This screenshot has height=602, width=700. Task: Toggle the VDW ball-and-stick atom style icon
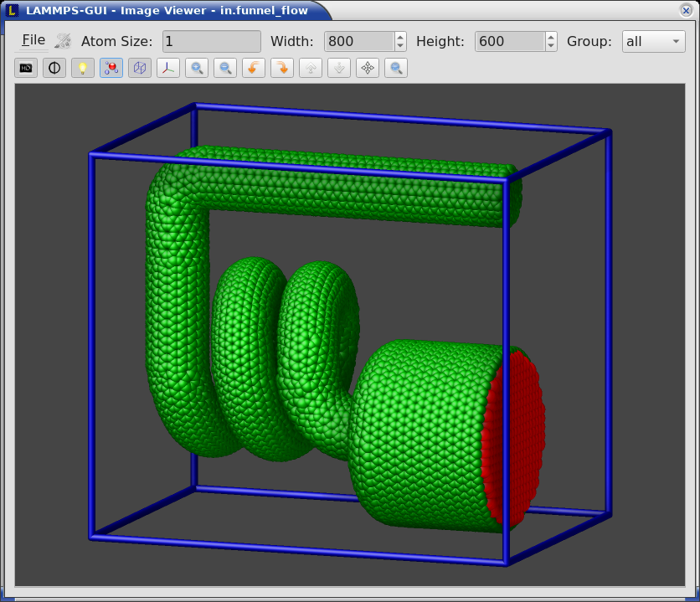point(111,69)
